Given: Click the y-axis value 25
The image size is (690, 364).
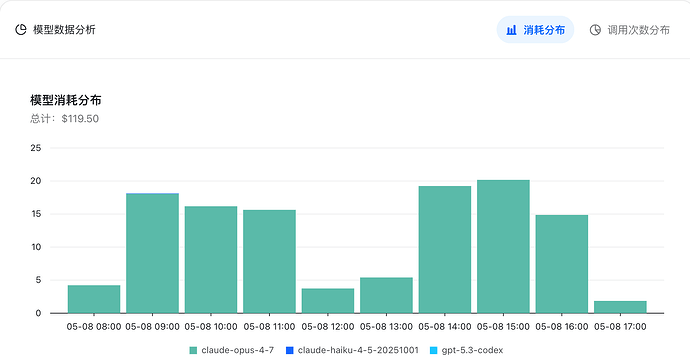Looking at the screenshot, I should pyautogui.click(x=36, y=148).
